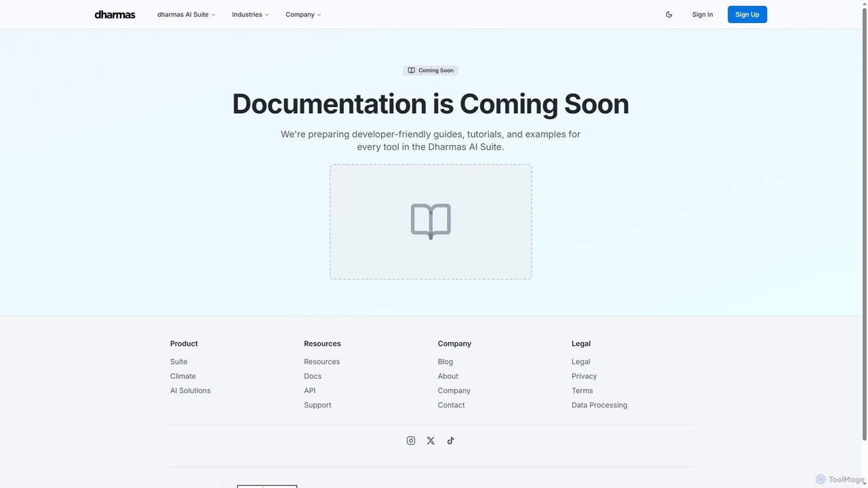Open the API footer link
This screenshot has width=868, height=488.
[x=310, y=390]
